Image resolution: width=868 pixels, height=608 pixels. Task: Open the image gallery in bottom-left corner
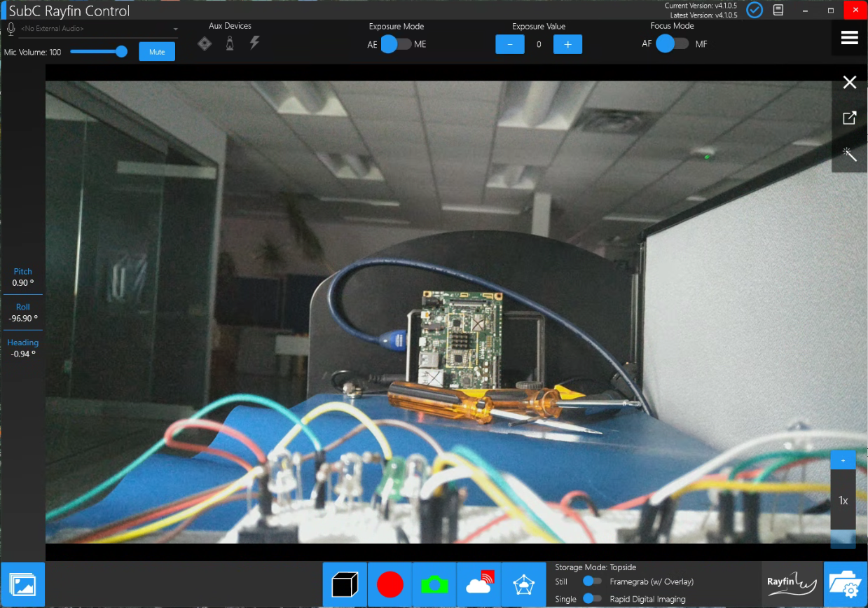point(22,584)
